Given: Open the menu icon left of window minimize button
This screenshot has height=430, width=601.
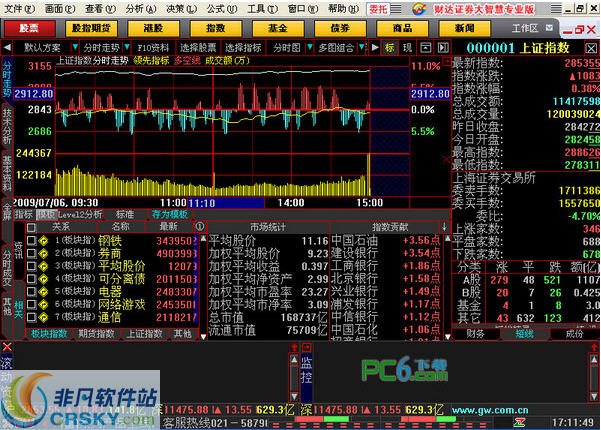Looking at the screenshot, I should (556, 8).
